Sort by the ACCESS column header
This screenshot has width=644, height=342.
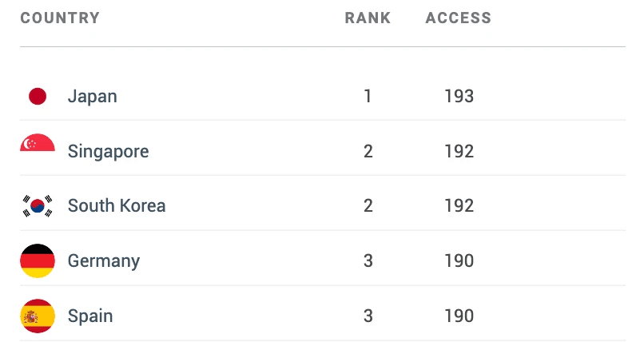(x=458, y=18)
